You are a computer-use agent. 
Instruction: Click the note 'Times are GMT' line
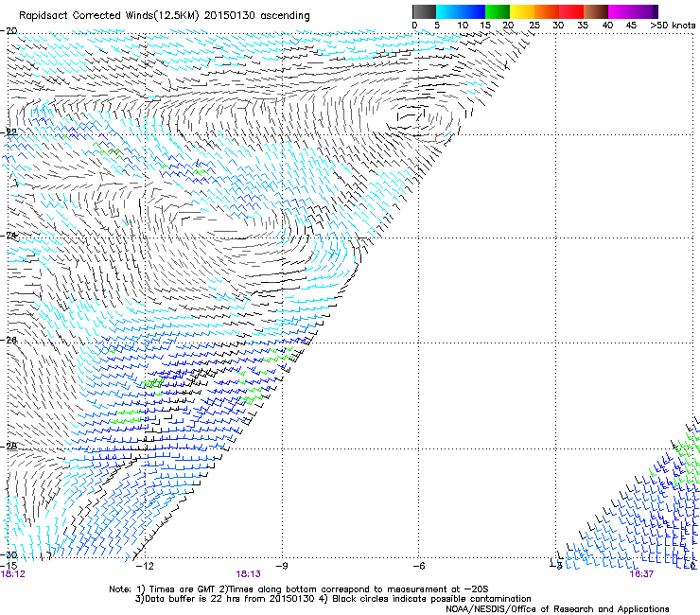299,589
